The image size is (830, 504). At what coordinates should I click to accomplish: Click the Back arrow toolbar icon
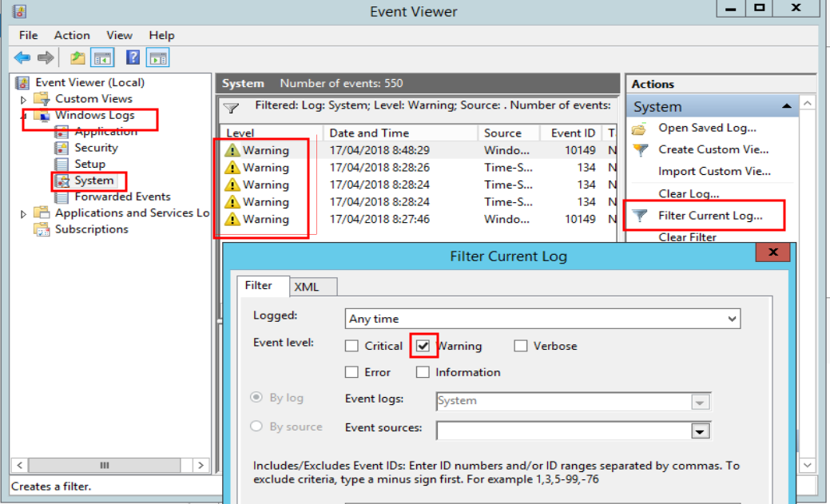(22, 58)
